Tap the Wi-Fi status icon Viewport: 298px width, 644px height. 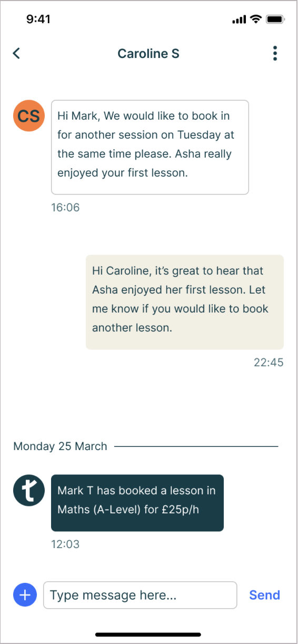(256, 19)
